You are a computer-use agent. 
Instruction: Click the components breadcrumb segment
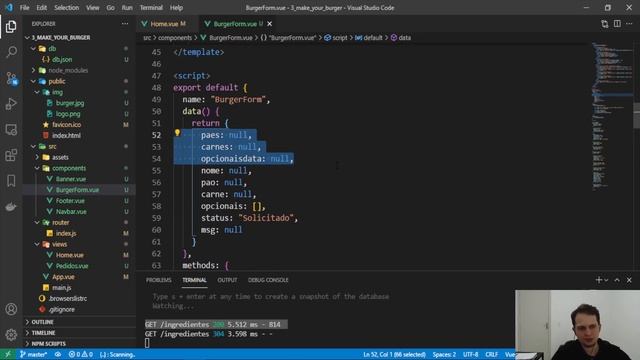pos(175,38)
